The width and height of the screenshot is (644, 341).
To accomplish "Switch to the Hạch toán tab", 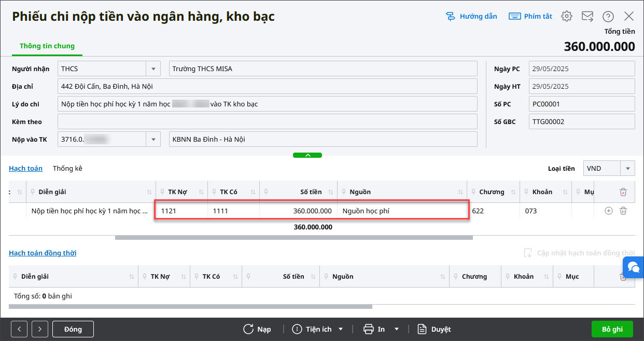I will 26,169.
